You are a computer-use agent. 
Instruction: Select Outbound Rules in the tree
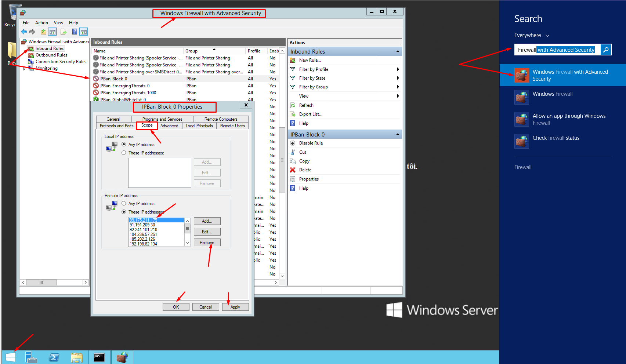(51, 55)
